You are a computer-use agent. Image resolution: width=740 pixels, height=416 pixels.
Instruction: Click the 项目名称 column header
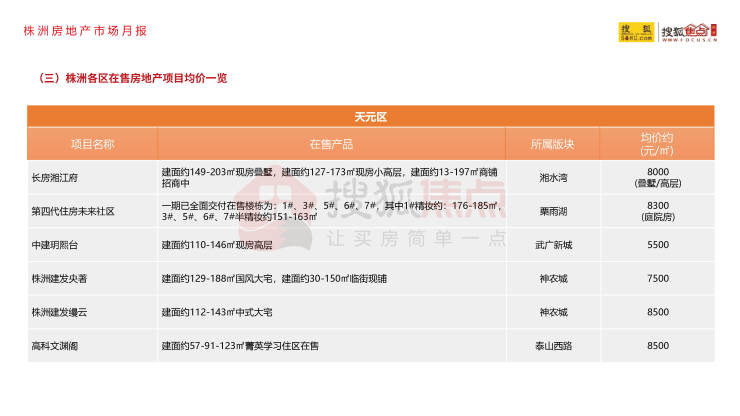[92, 144]
